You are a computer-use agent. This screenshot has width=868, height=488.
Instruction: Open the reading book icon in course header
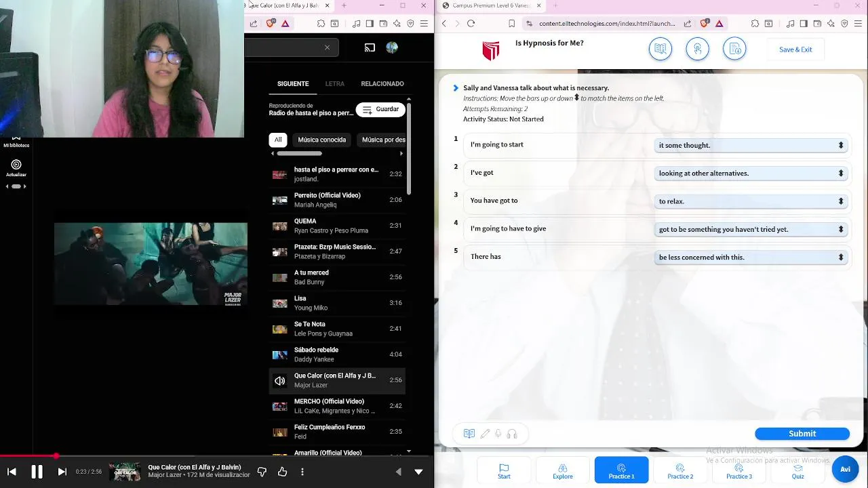point(660,49)
